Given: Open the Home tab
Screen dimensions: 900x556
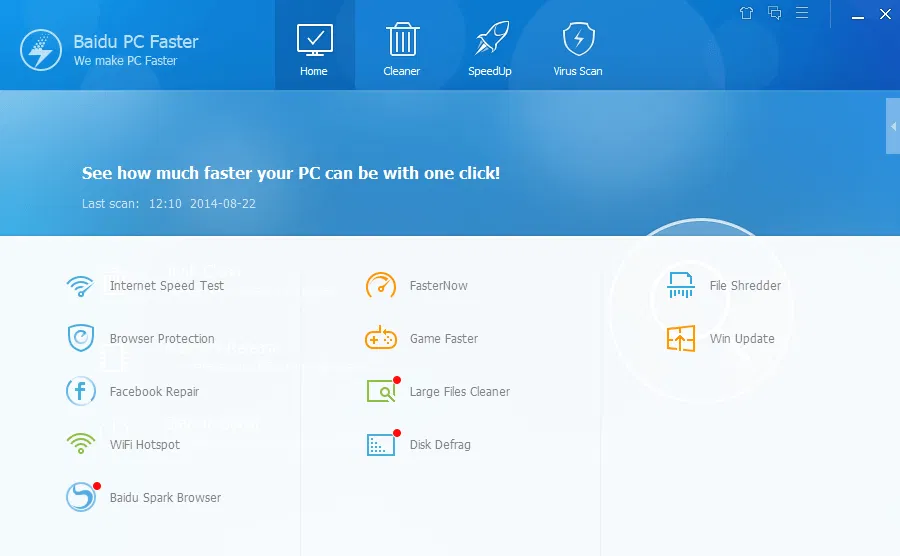Looking at the screenshot, I should coord(314,45).
